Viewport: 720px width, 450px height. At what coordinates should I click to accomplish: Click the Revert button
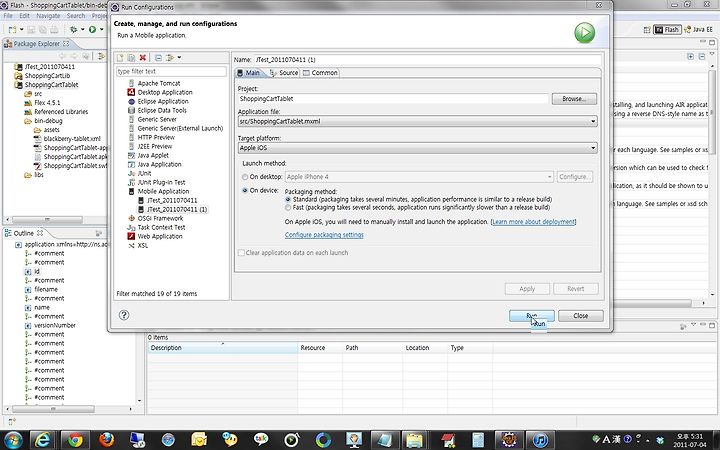576,289
